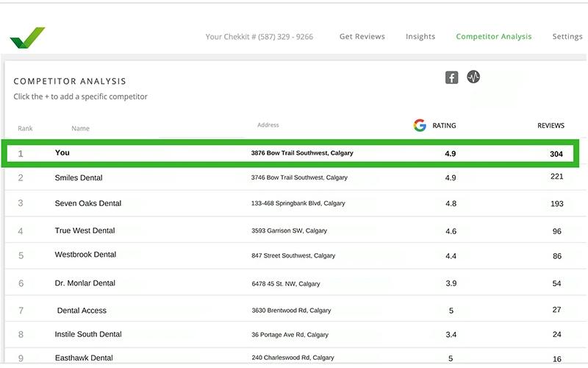Click the Google logo above ratings
The width and height of the screenshot is (588, 368).
(x=420, y=125)
